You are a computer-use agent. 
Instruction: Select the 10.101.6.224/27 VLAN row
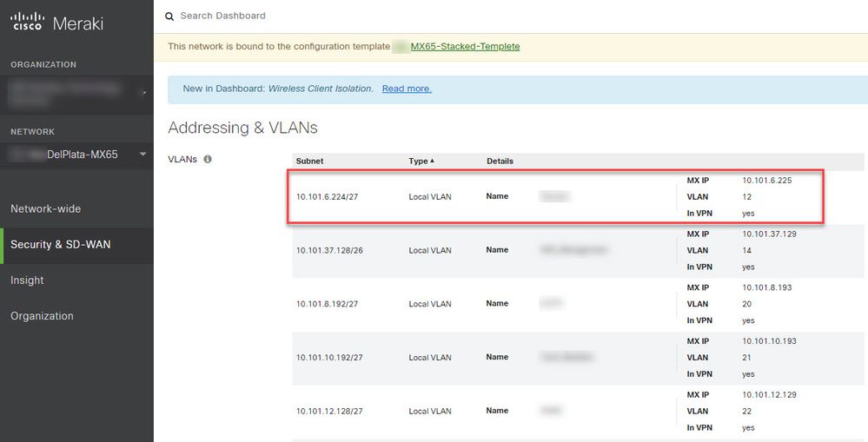tap(328, 197)
